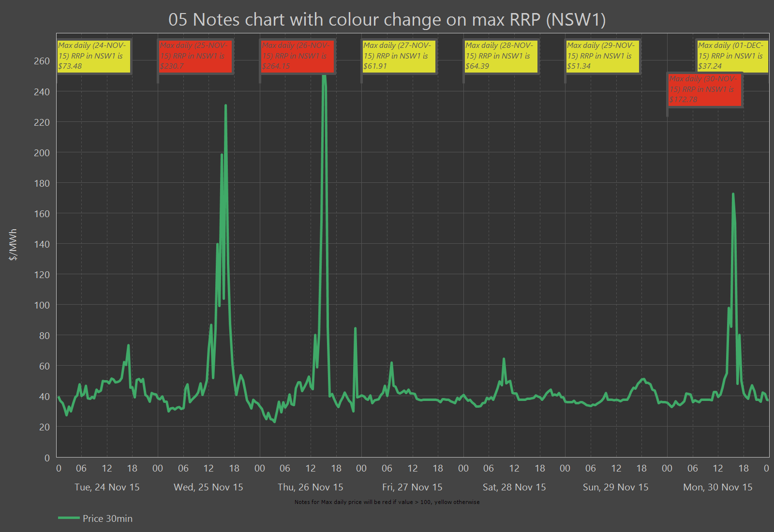The image size is (774, 532).
Task: Click the Thu, 26 Nov 15 date label
Action: [x=310, y=487]
